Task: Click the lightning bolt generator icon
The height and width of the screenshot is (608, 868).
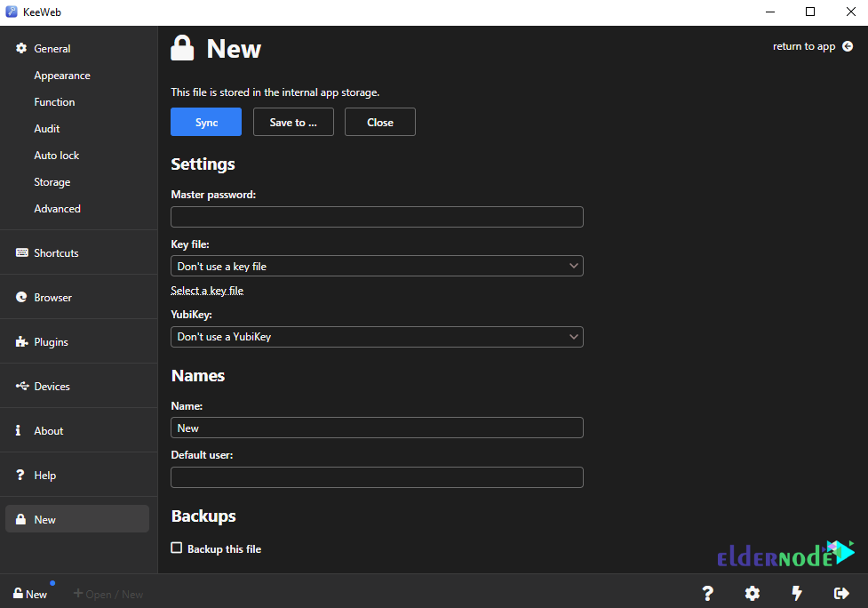Action: (797, 594)
